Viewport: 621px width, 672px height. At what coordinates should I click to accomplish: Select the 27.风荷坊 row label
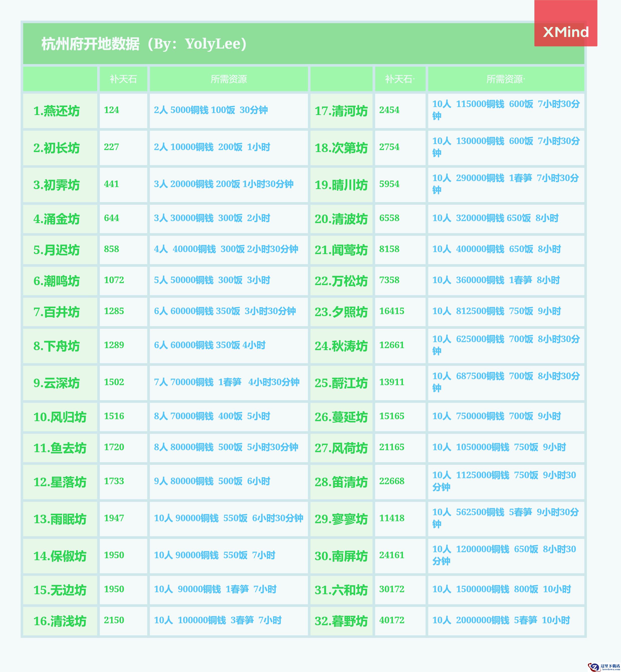[x=341, y=448]
